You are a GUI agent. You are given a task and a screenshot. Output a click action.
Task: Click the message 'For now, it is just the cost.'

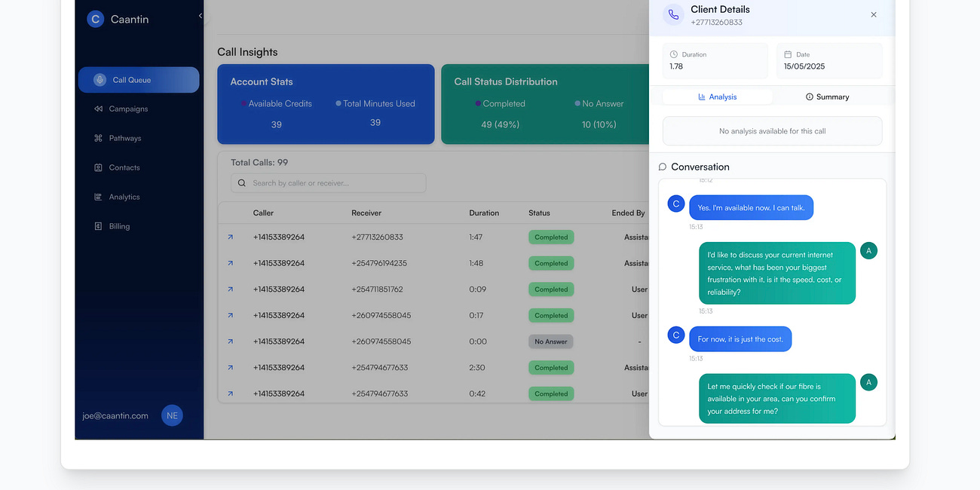click(740, 339)
